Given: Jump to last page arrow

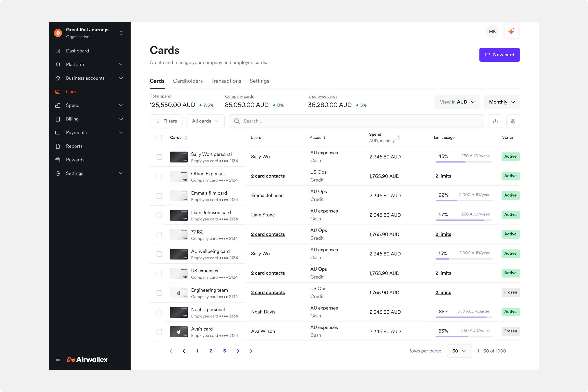Looking at the screenshot, I should 252,351.
